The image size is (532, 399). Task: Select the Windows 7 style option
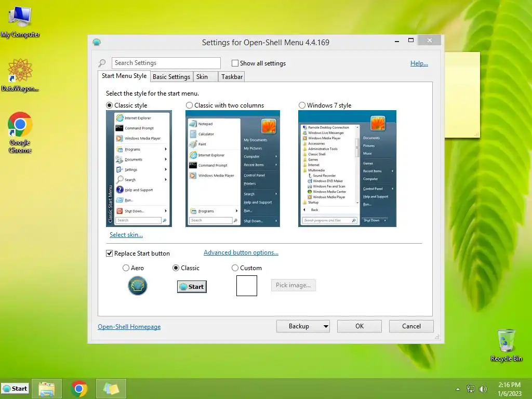(x=302, y=105)
